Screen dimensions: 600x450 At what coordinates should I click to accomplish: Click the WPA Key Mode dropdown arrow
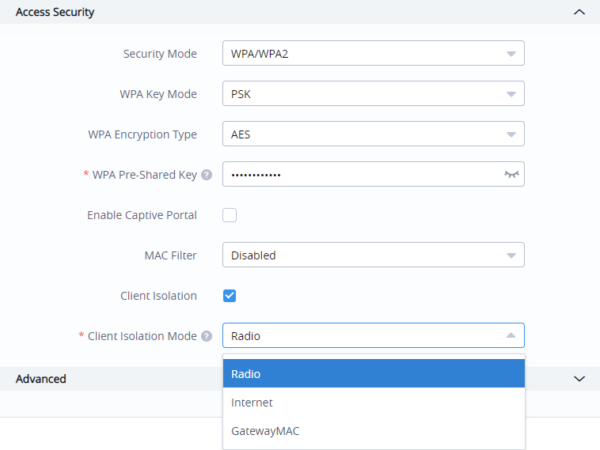[511, 94]
